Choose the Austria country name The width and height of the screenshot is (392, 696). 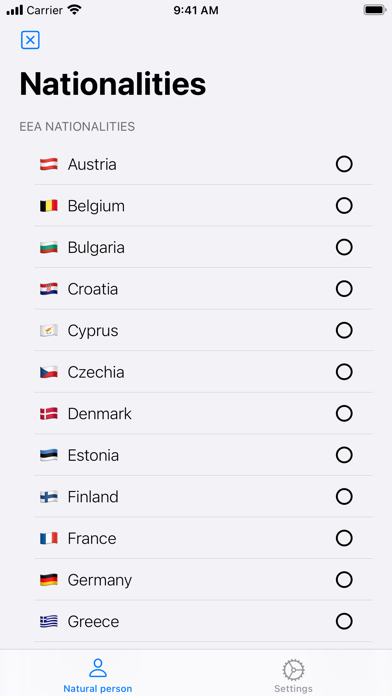tap(92, 164)
